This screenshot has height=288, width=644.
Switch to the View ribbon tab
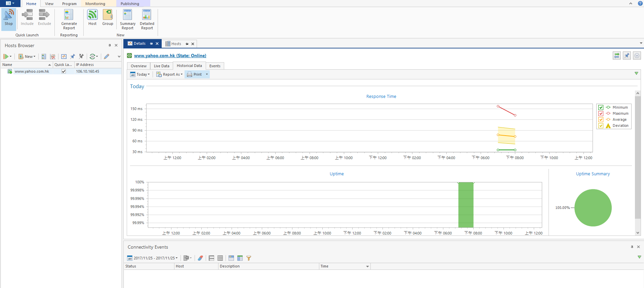pos(49,4)
